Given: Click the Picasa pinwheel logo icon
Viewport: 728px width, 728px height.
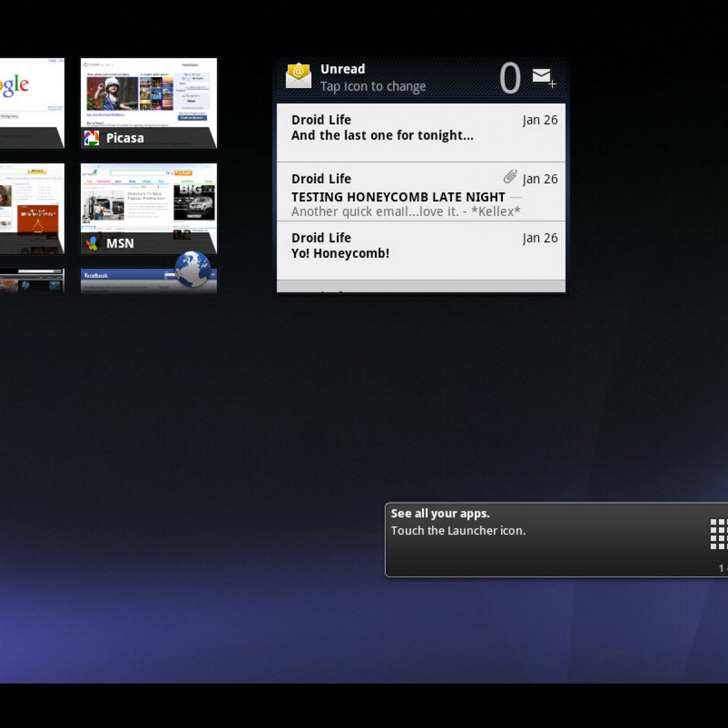Looking at the screenshot, I should (92, 138).
